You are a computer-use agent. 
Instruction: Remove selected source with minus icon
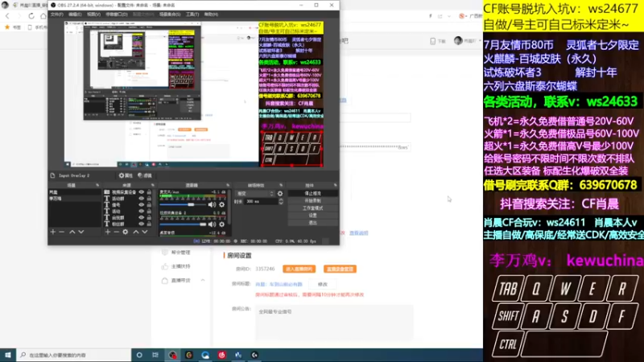pyautogui.click(x=116, y=232)
